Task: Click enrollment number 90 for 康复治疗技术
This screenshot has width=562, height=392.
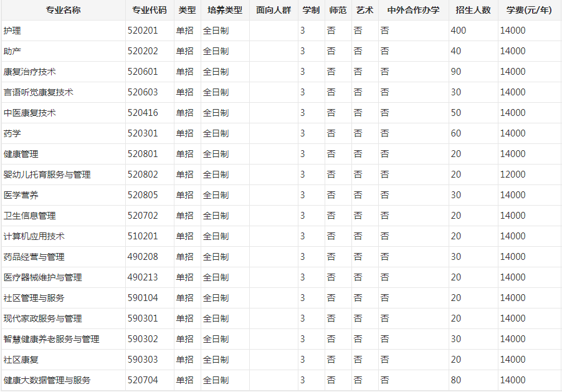Action: tap(456, 72)
